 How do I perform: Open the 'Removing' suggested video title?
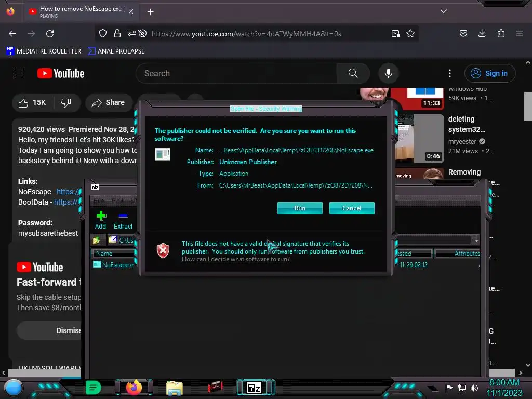coord(464,172)
